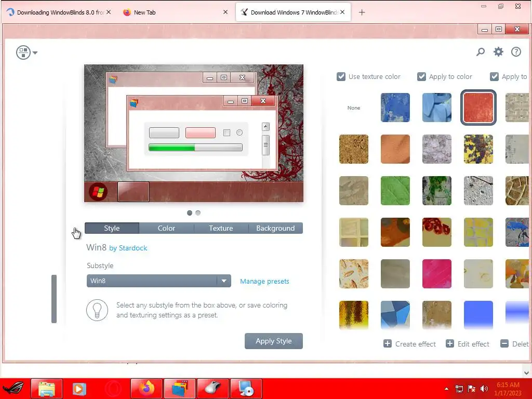The height and width of the screenshot is (399, 532).
Task: Click Edit effect button
Action: coord(468,344)
